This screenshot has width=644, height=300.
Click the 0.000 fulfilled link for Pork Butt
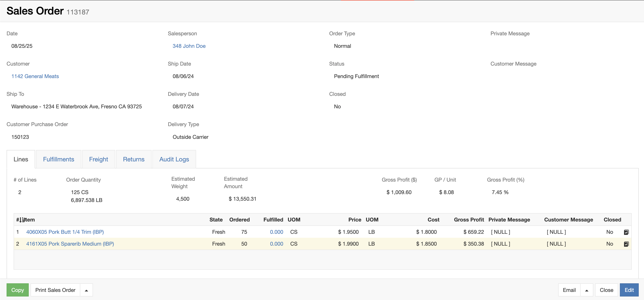pyautogui.click(x=277, y=232)
